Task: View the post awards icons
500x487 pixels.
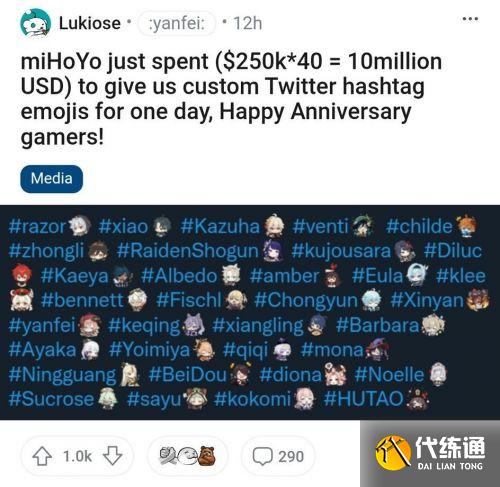Action: tap(187, 456)
